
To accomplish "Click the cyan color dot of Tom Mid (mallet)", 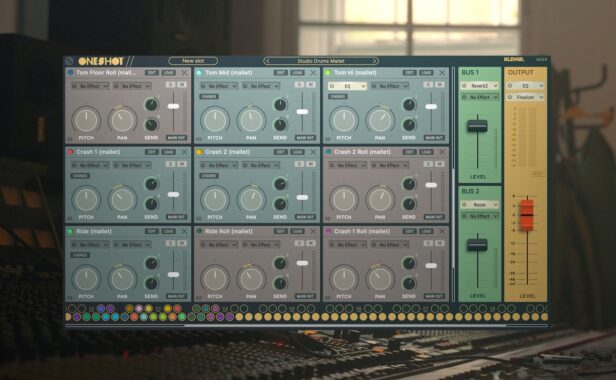I will click(199, 72).
